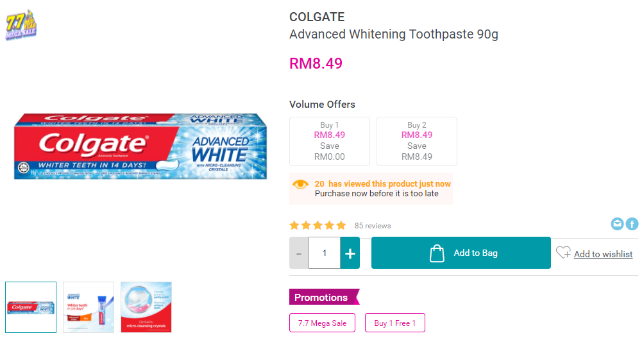The height and width of the screenshot is (340, 644).
Task: Select the Buy 2 volume offer
Action: (x=417, y=141)
